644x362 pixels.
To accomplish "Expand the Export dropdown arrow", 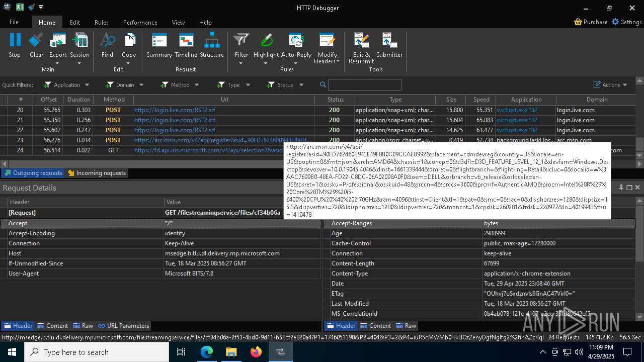I will coord(57,63).
